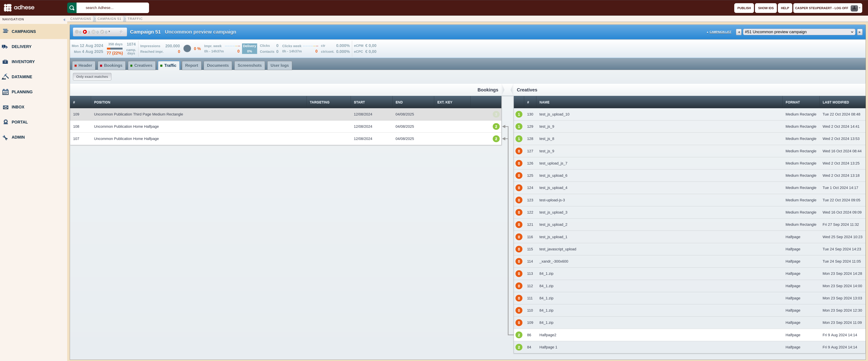Image resolution: width=868 pixels, height=361 pixels.
Task: Toggle Only exact matches filter
Action: pos(92,77)
